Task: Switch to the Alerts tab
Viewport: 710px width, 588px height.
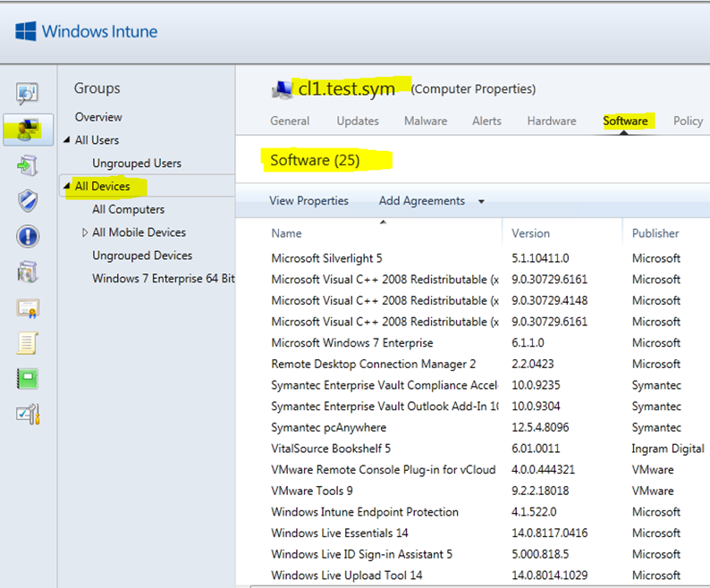Action: click(486, 121)
